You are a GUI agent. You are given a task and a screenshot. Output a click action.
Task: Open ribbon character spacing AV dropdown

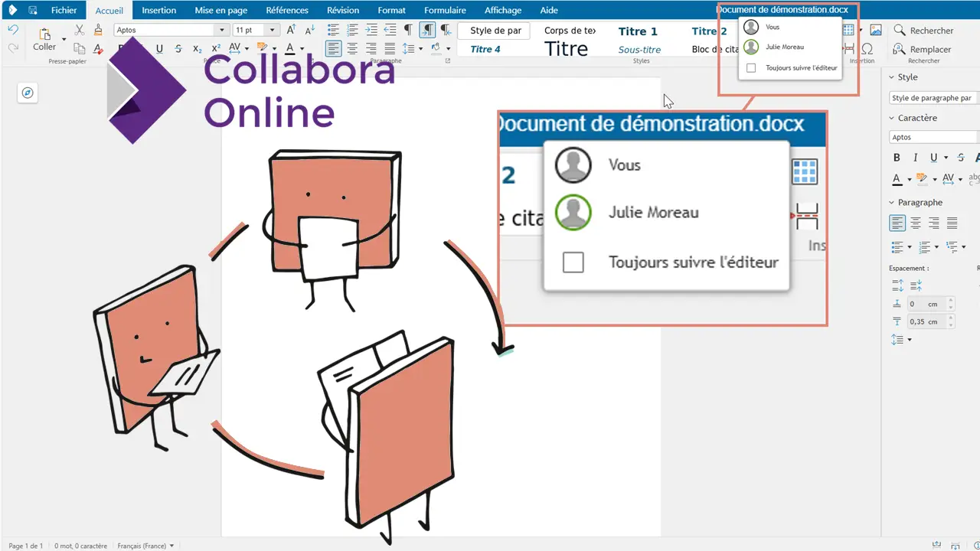247,48
